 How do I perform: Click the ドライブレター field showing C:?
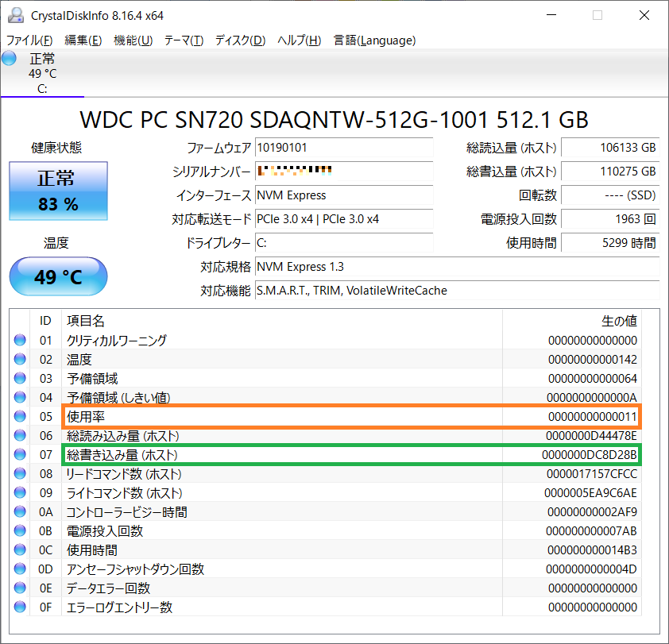[x=344, y=243]
